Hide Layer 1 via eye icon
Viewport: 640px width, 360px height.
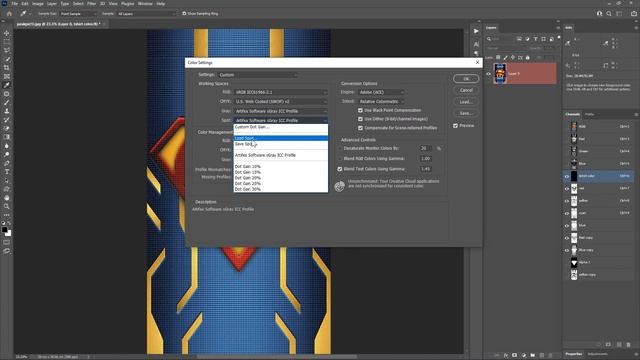tap(488, 74)
